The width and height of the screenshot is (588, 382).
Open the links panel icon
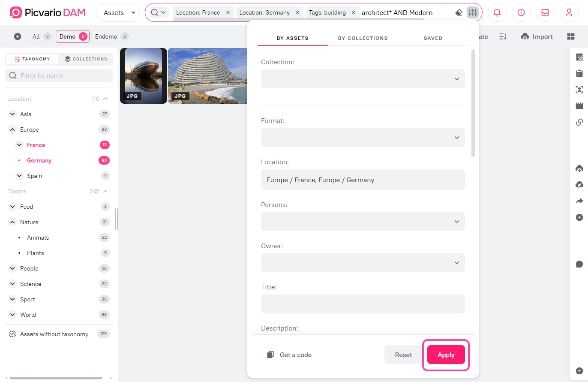click(x=579, y=122)
